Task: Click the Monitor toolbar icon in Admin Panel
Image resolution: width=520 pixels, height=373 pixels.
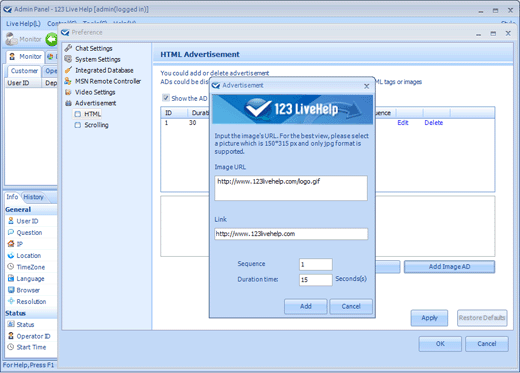Action: pos(11,39)
